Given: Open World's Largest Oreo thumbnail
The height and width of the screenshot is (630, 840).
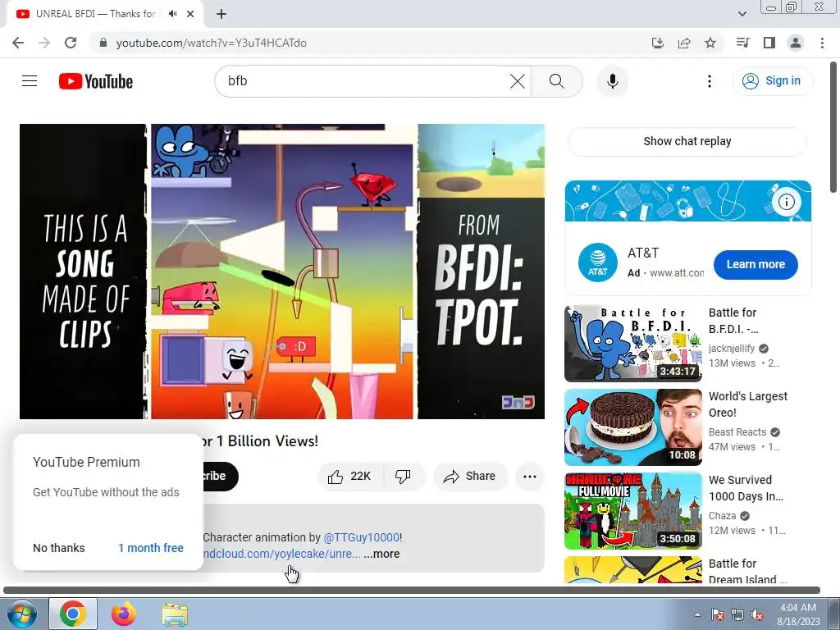Looking at the screenshot, I should (633, 427).
